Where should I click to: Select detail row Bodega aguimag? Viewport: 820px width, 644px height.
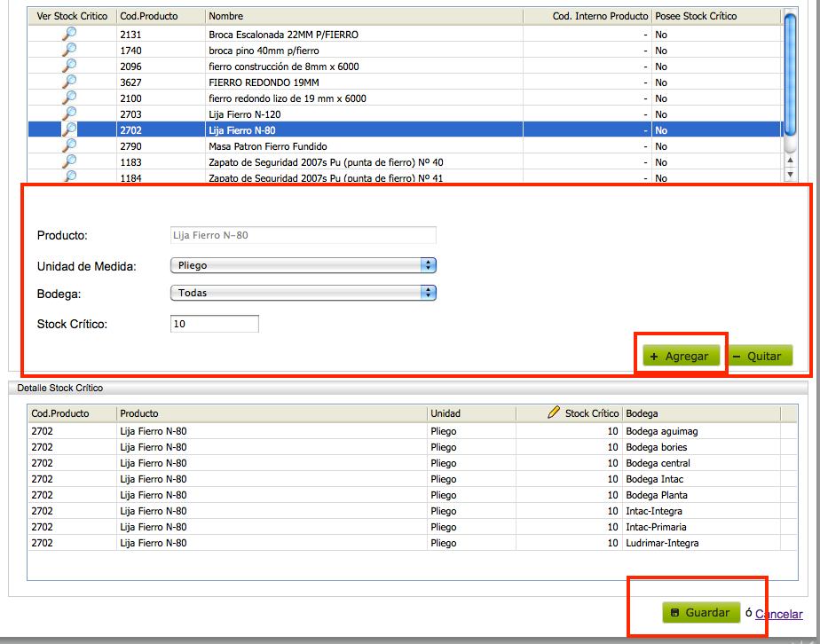412,431
